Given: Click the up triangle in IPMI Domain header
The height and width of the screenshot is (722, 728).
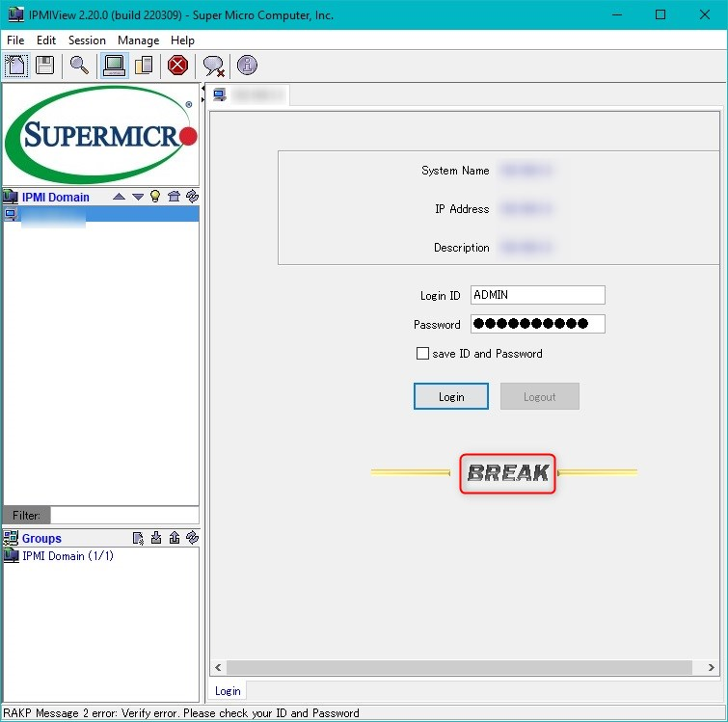Looking at the screenshot, I should 119,197.
